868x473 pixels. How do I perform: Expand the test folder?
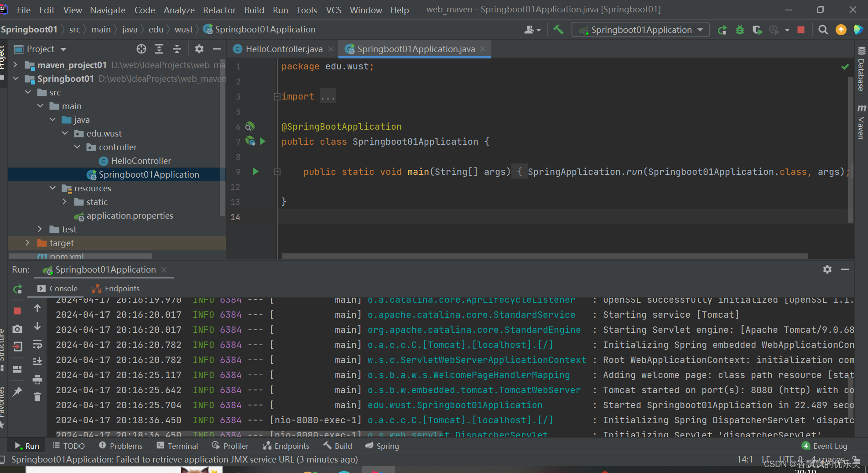[x=40, y=229]
